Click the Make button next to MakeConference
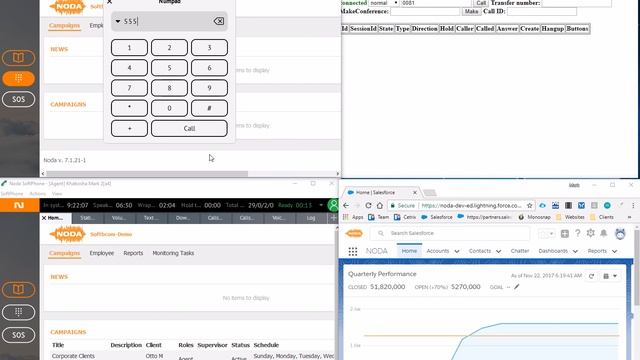 pyautogui.click(x=471, y=11)
